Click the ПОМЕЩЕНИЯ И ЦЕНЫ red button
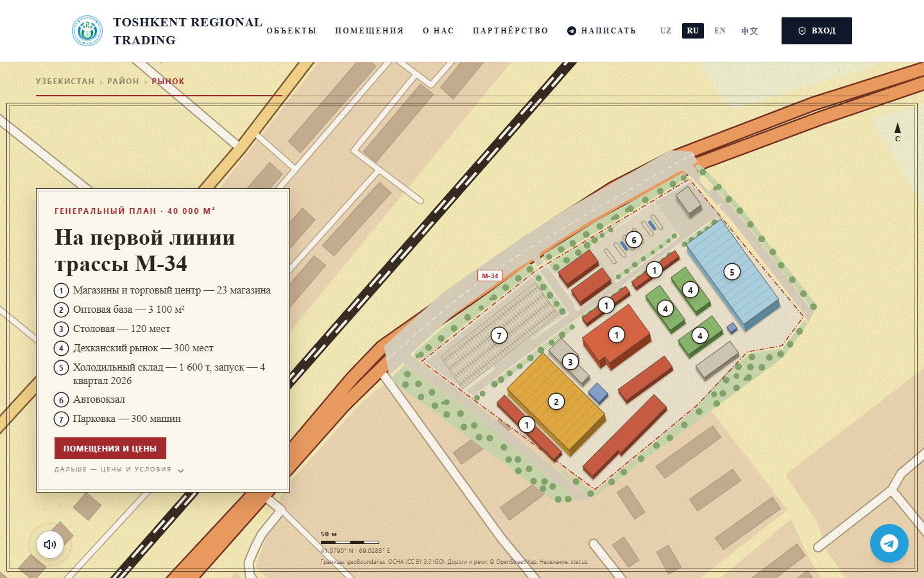Screen dimensions: 924x578 click(110, 448)
